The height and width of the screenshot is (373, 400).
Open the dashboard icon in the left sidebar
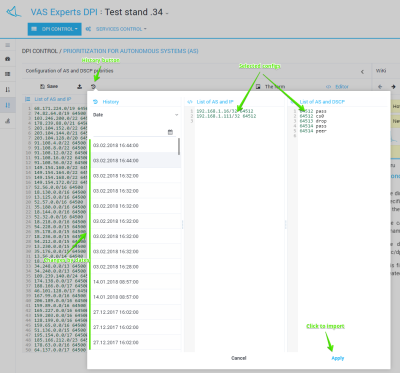coord(8,59)
